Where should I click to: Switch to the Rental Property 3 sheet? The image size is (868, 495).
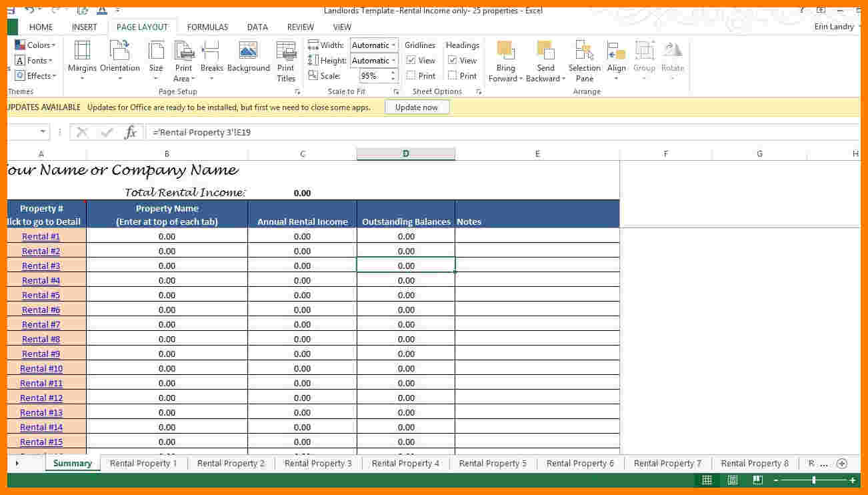(x=318, y=463)
